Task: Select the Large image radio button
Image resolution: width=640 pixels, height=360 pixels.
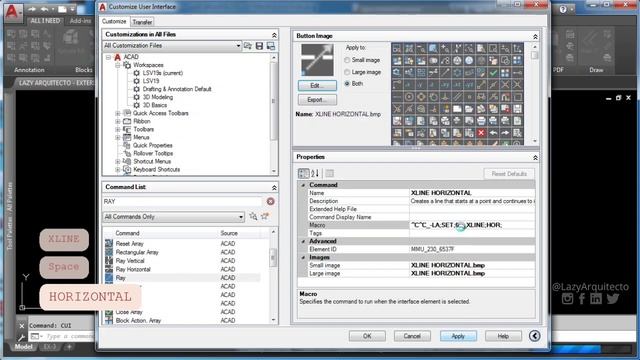Action: coord(347,72)
